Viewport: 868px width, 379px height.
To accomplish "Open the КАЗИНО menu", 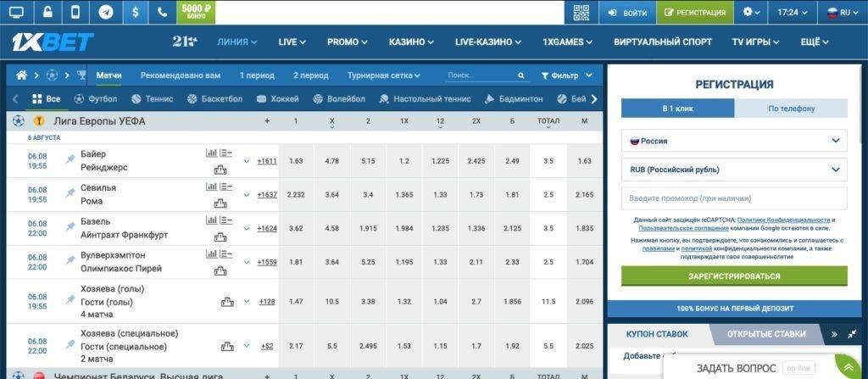I will (411, 42).
